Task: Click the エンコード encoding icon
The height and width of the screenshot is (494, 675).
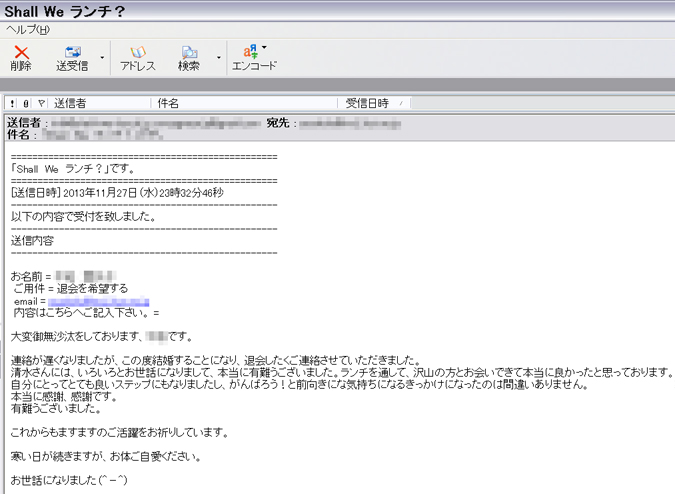Action: pyautogui.click(x=254, y=58)
